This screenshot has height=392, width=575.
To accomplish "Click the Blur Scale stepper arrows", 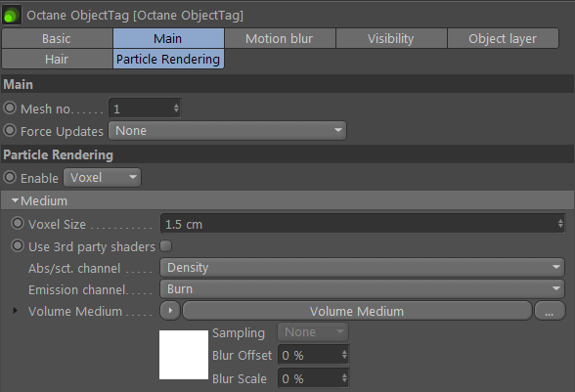I will click(x=344, y=378).
